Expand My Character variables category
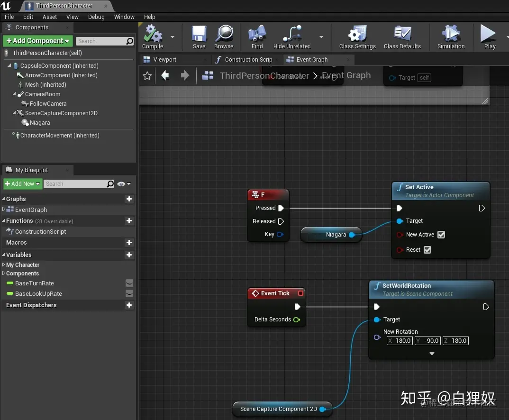This screenshot has width=509, height=420. point(4,265)
